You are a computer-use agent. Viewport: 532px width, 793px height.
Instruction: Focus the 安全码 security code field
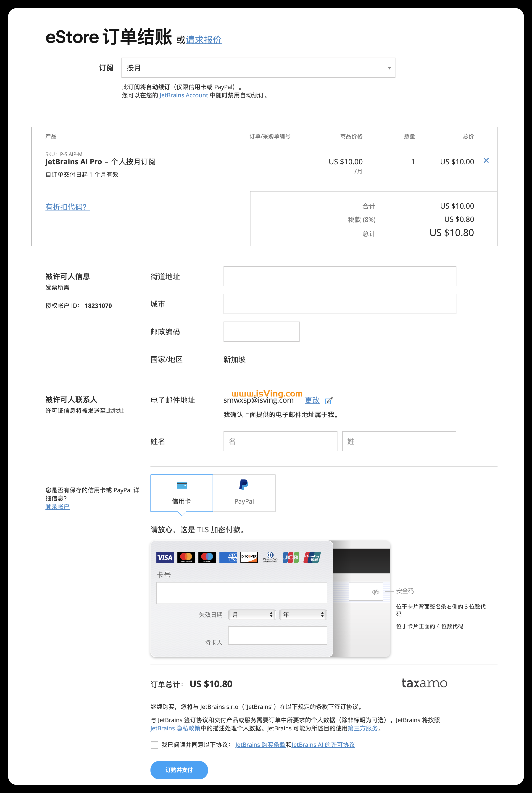(x=366, y=592)
